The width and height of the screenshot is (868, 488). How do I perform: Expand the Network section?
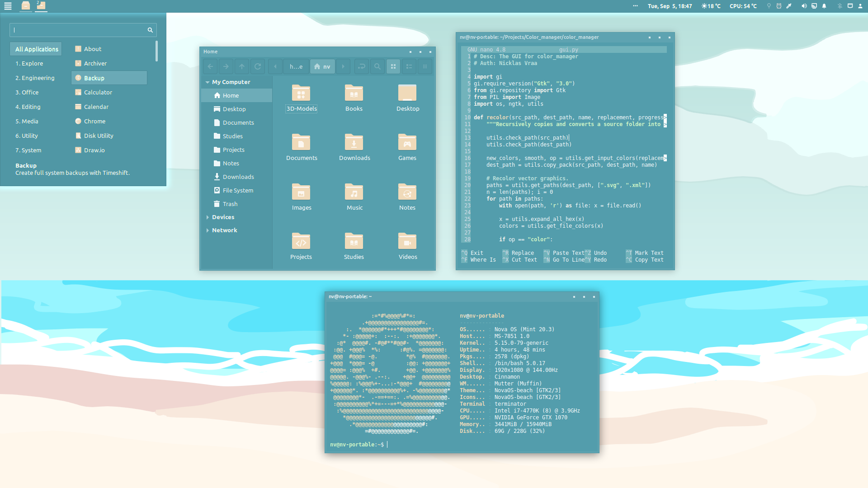pyautogui.click(x=208, y=230)
